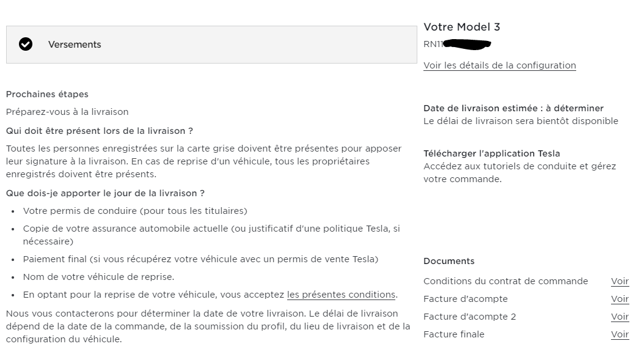The height and width of the screenshot is (360, 644).
Task: Click the Versements section label
Action: point(75,45)
